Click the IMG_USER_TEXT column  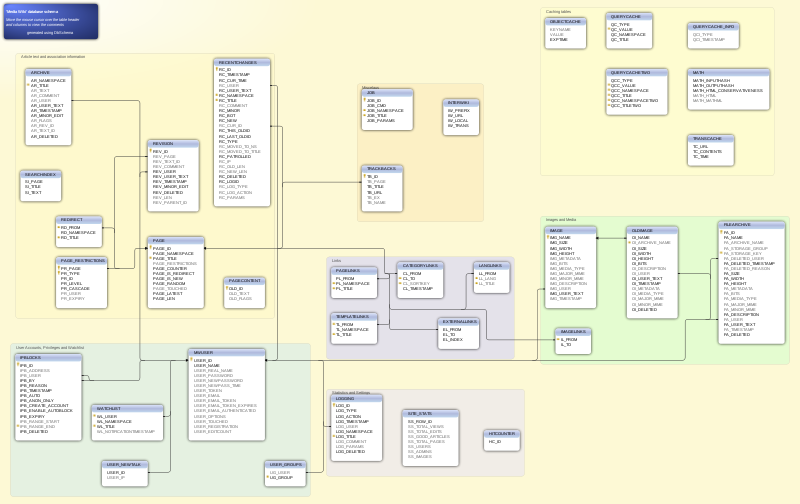point(566,293)
